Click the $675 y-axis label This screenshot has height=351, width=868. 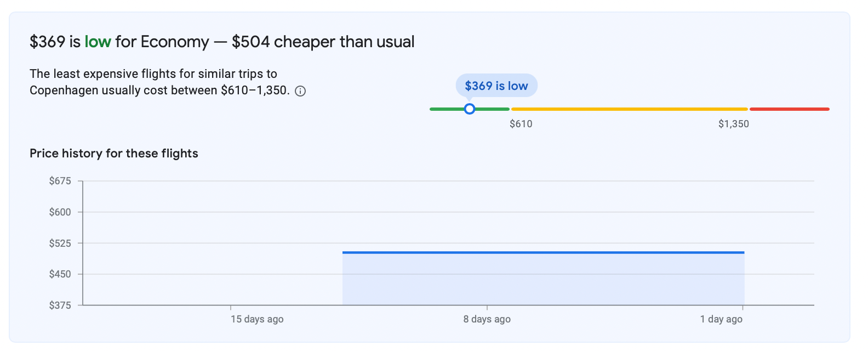(x=60, y=181)
